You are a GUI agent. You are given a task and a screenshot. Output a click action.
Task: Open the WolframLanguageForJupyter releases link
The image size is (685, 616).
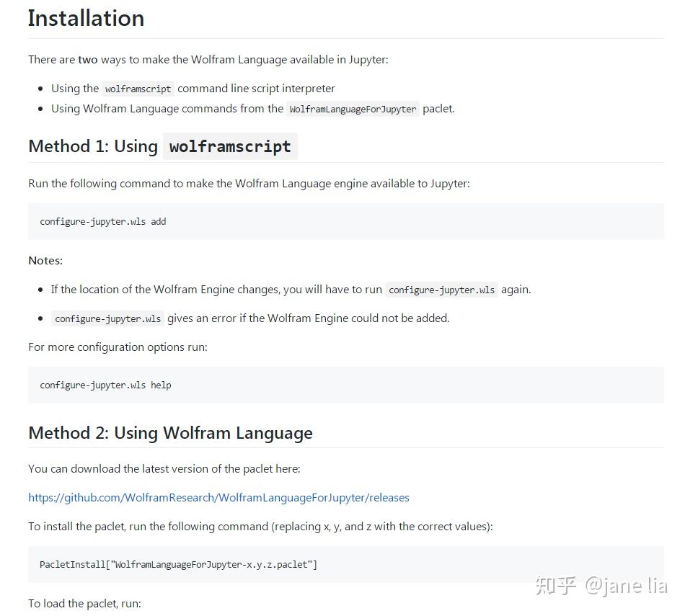coord(218,497)
